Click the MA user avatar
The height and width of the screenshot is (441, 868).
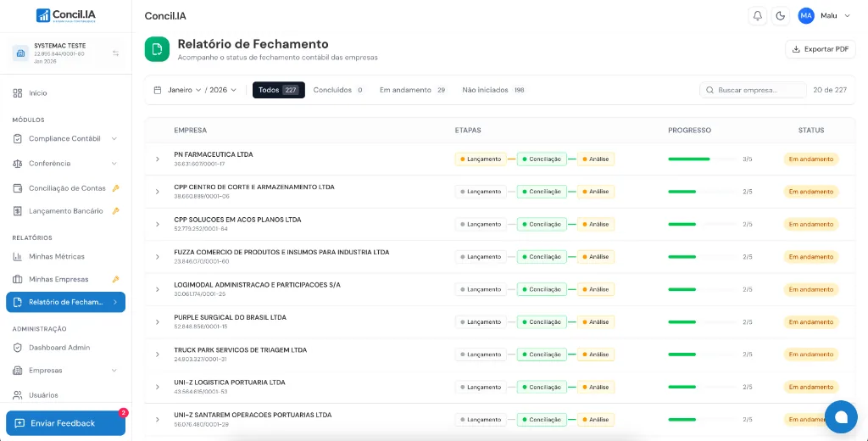(x=806, y=15)
